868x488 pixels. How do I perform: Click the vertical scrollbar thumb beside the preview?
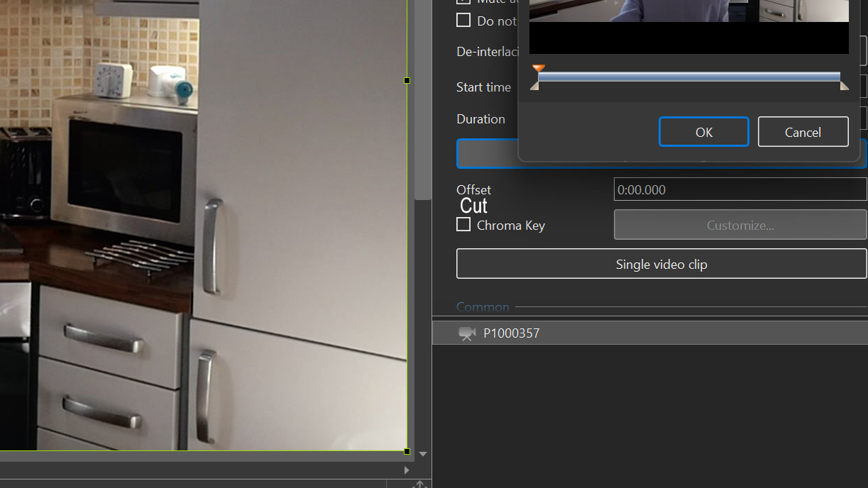click(422, 99)
